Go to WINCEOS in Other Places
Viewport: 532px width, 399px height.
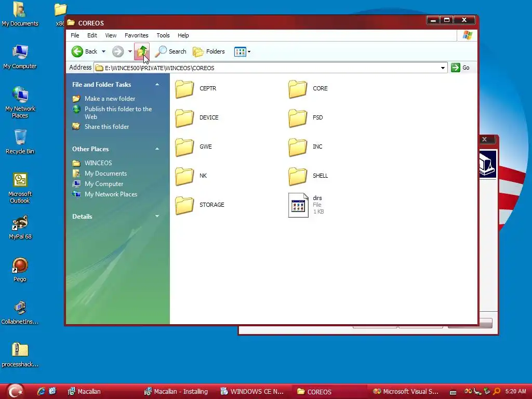click(x=98, y=163)
